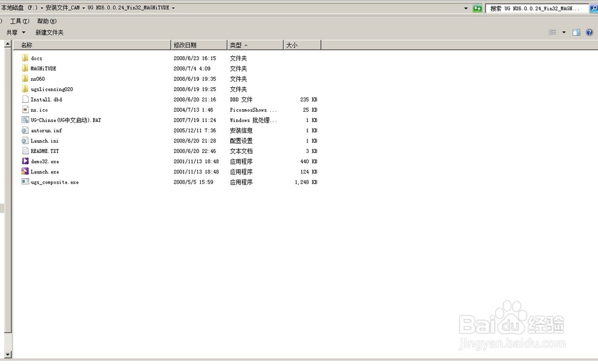The image size is (598, 364).
Task: Click the search box for UG NX6.0.0.24
Action: (x=536, y=8)
